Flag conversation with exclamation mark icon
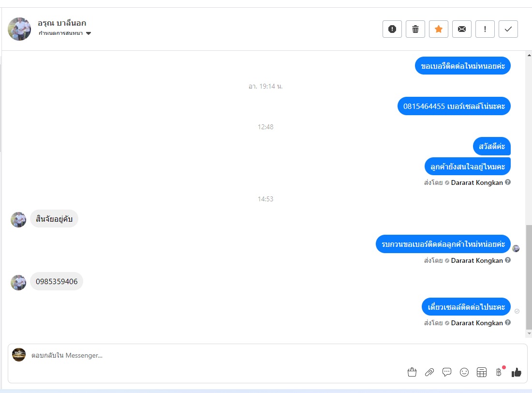This screenshot has height=393, width=532. tap(485, 29)
